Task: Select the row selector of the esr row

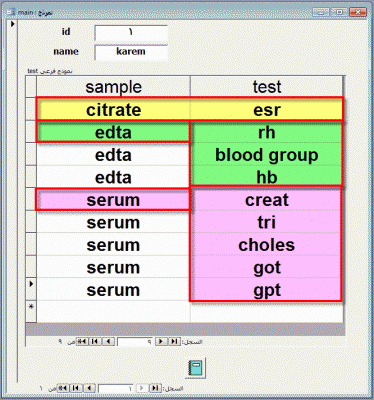Action: (x=31, y=109)
